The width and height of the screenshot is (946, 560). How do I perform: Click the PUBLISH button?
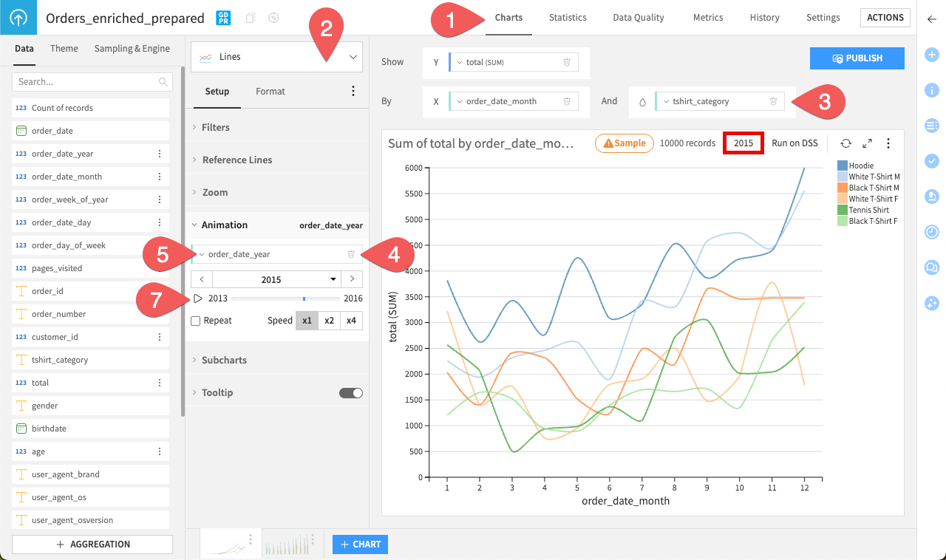pos(857,58)
